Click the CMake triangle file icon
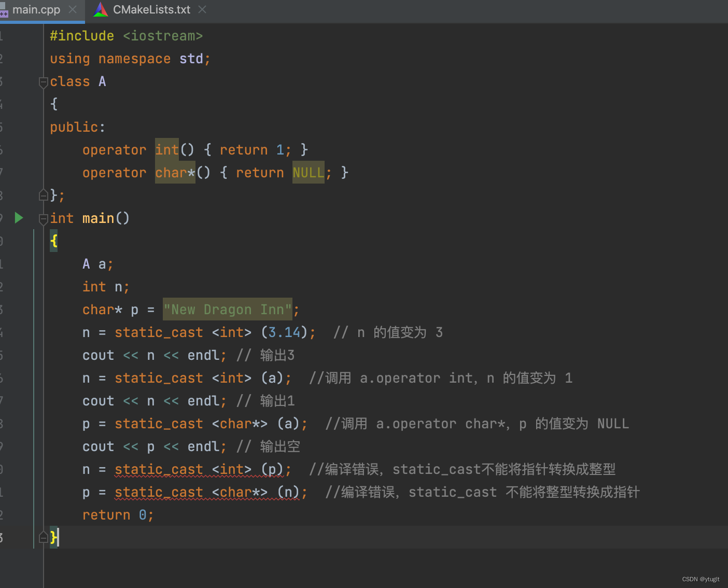Viewport: 728px width, 588px height. coord(101,10)
